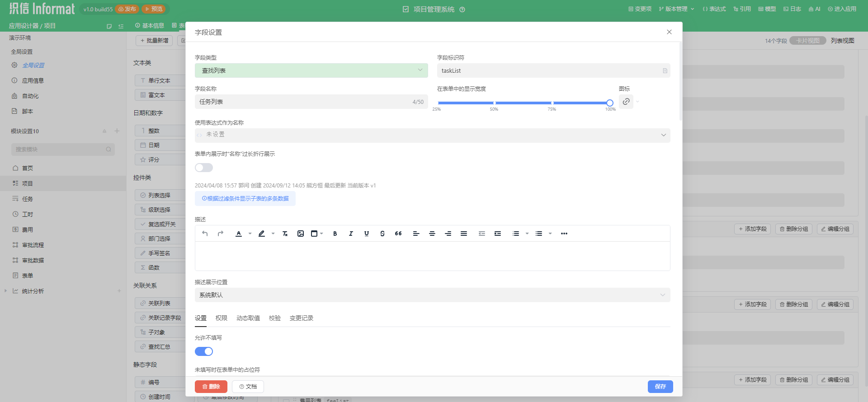Clear formatting in the editor toolbar
Image resolution: width=868 pixels, height=402 pixels.
tap(285, 234)
